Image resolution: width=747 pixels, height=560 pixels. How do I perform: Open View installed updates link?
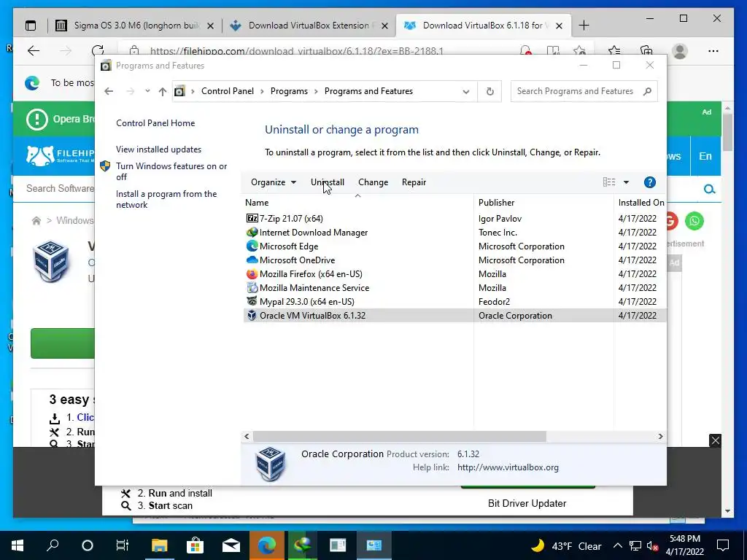point(158,149)
